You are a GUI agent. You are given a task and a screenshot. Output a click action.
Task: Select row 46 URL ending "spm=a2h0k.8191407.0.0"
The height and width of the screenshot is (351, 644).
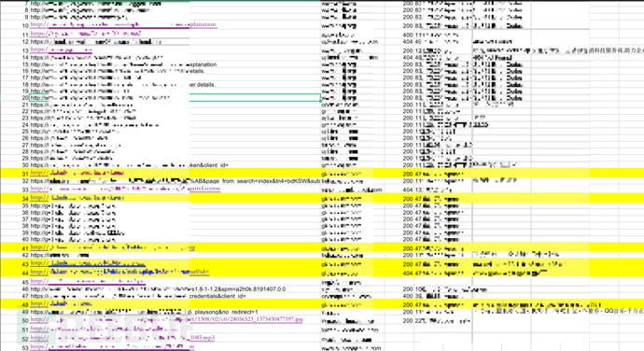coord(158,289)
